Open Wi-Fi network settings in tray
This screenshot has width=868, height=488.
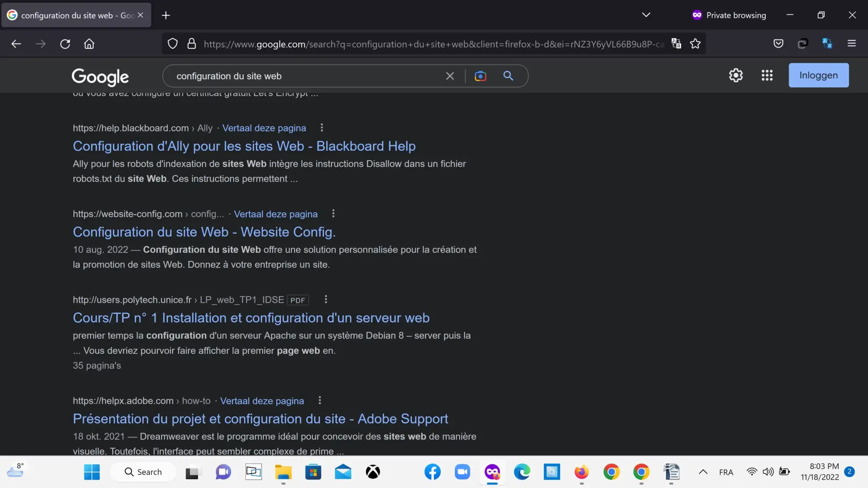click(751, 471)
